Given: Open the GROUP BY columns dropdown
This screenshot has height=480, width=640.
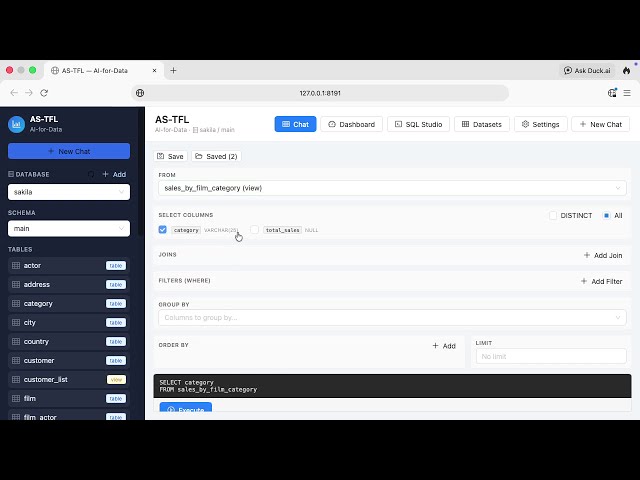Looking at the screenshot, I should (x=392, y=318).
